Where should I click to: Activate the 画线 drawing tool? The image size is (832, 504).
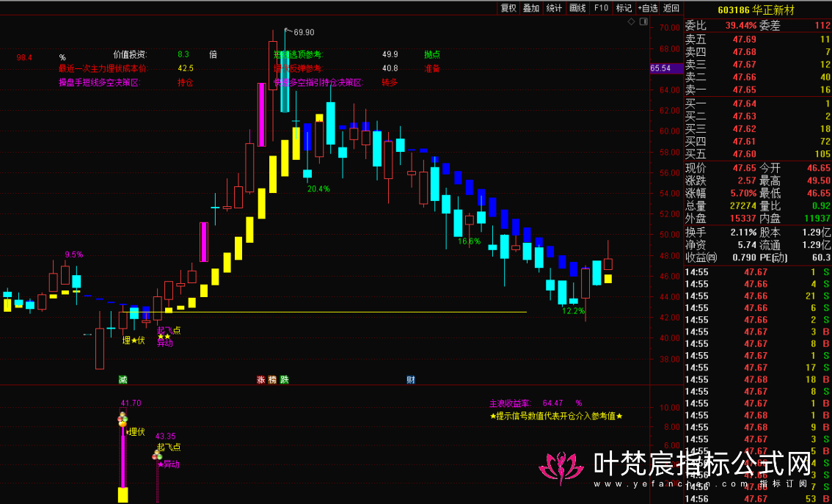pyautogui.click(x=577, y=8)
